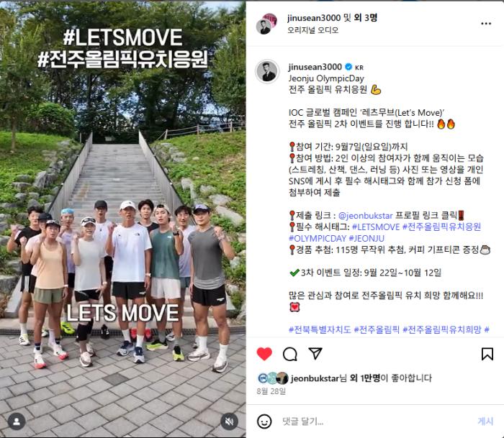This screenshot has height=438, width=504.
Task: Unmute the video sound
Action: point(229,421)
